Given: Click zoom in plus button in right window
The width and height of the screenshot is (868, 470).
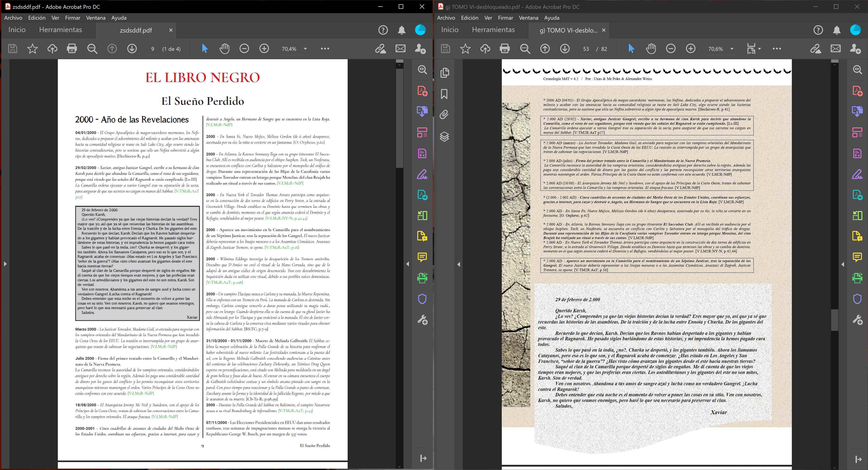Looking at the screenshot, I should click(x=690, y=49).
